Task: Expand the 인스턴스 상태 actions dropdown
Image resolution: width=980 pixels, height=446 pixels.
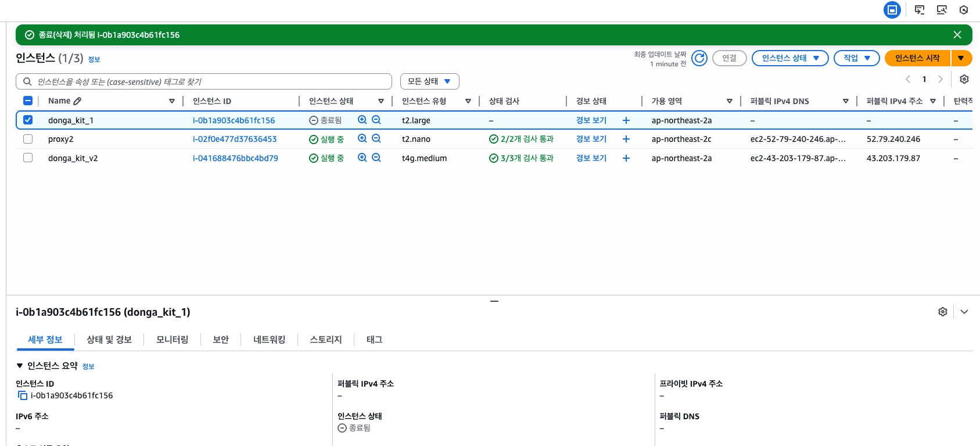Action: click(x=789, y=58)
